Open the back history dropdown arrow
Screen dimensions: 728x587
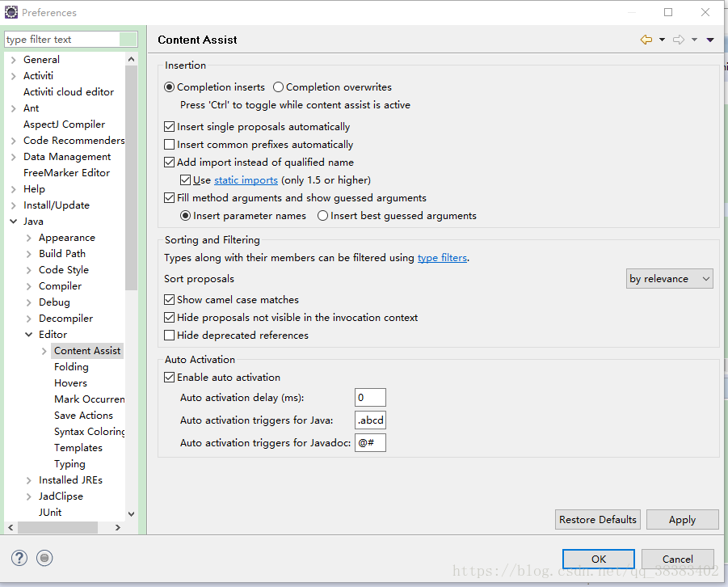click(x=662, y=40)
